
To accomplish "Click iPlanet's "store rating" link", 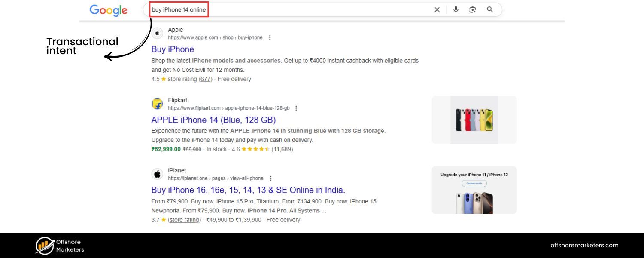I will coord(184,220).
